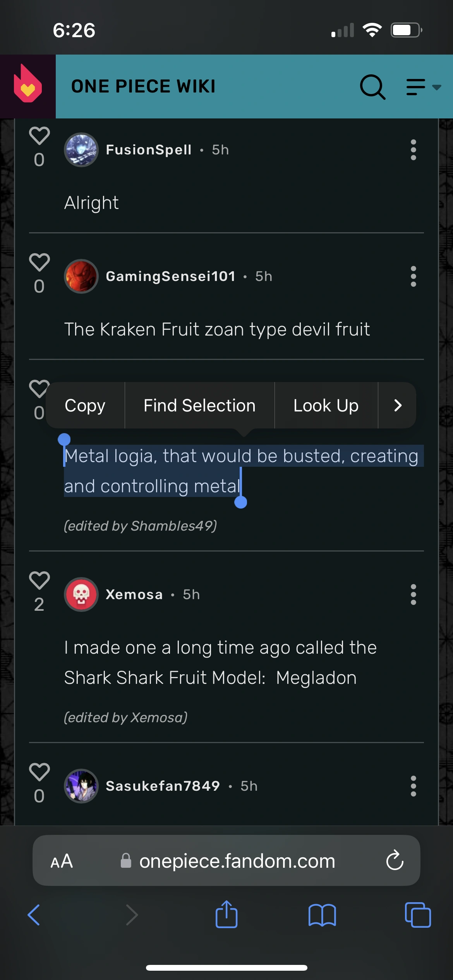The width and height of the screenshot is (453, 980).
Task: Open more options for Xemosa's comment
Action: pos(413,595)
